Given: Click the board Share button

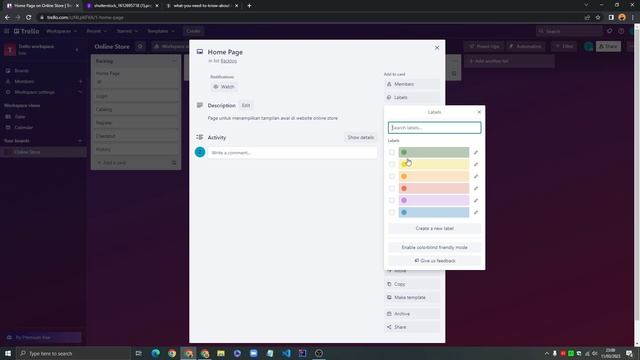Looking at the screenshot, I should click(608, 47).
